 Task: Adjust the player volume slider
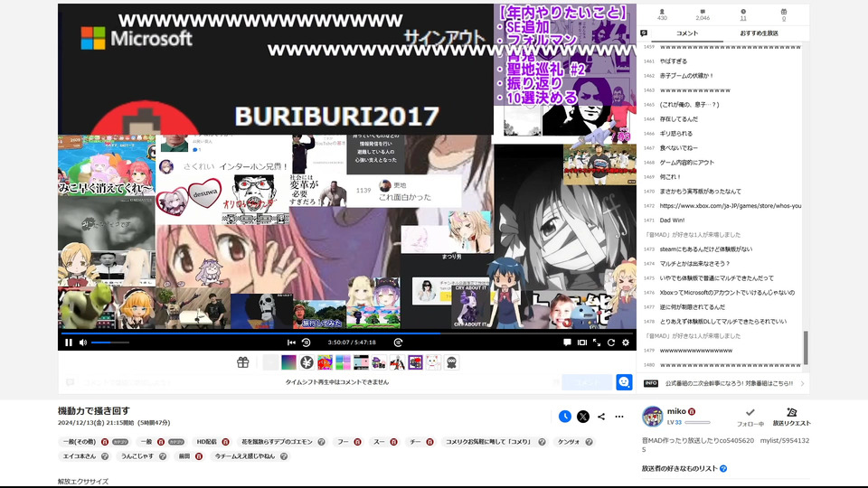(x=110, y=343)
